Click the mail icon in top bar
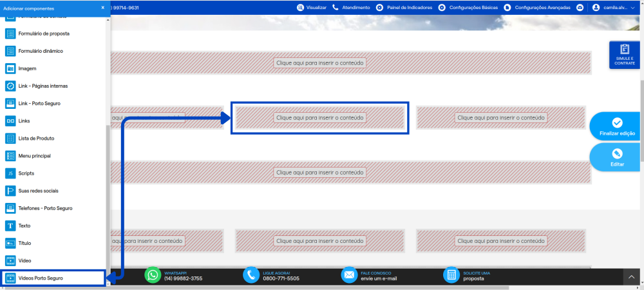 tap(580, 7)
